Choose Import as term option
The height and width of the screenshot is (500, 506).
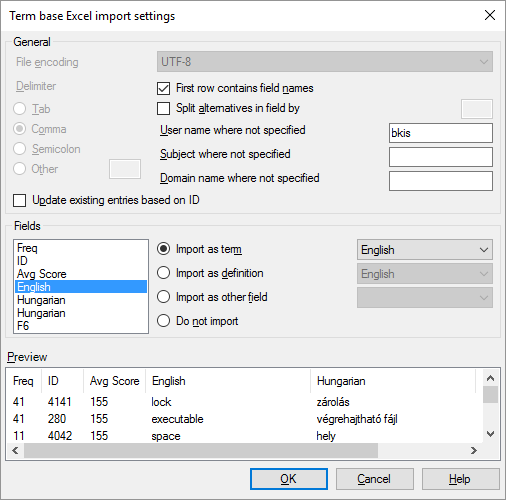(163, 249)
